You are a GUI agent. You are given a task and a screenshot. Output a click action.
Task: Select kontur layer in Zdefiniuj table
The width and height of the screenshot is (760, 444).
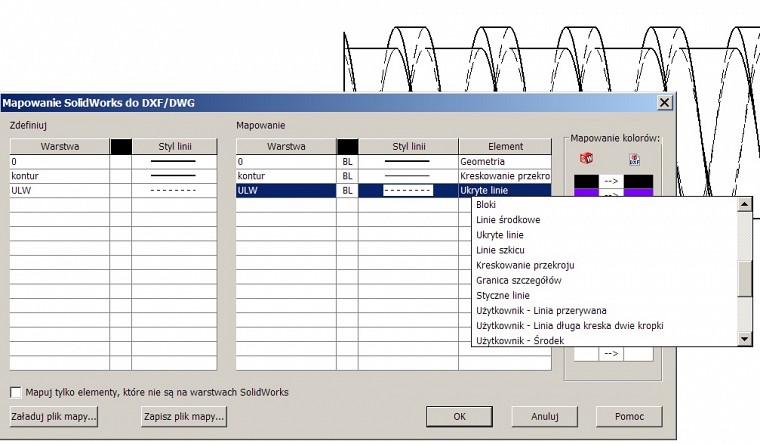click(x=60, y=176)
